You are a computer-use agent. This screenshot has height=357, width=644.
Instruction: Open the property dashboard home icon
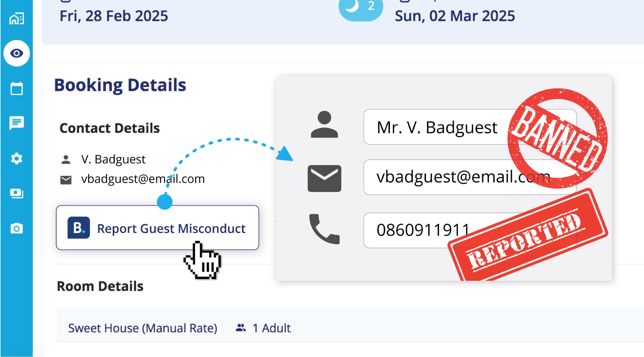click(17, 19)
